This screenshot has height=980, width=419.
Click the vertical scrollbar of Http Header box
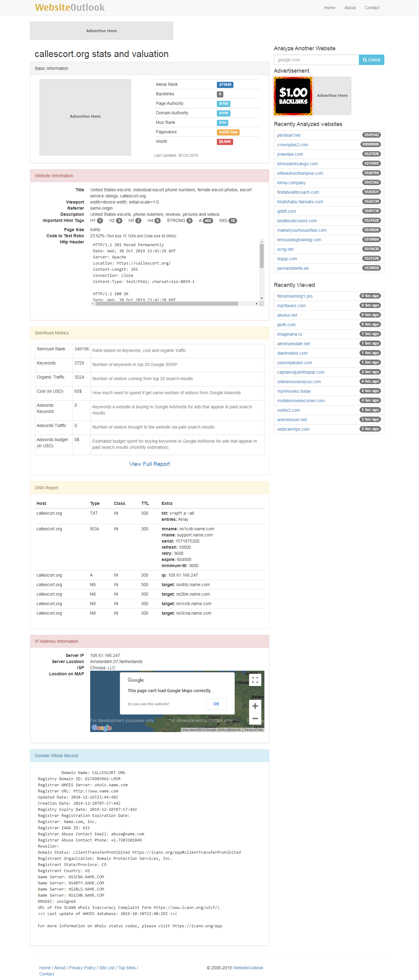(261, 256)
